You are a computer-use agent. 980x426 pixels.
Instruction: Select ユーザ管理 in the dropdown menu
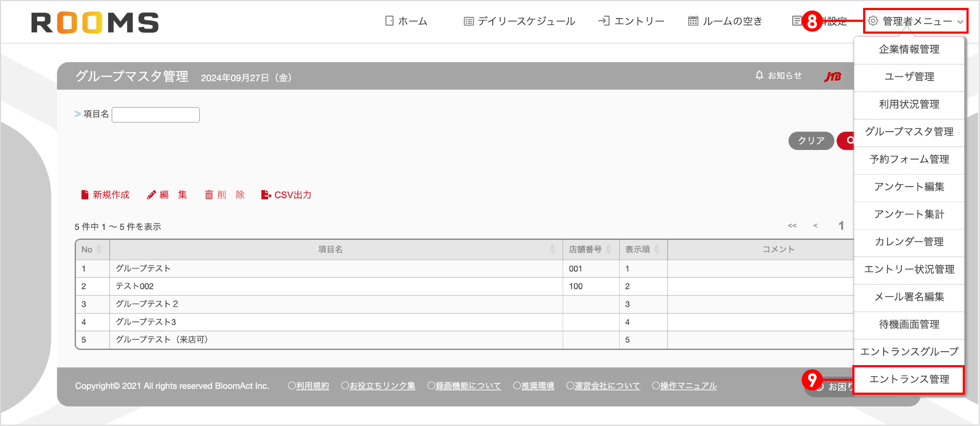tap(909, 77)
